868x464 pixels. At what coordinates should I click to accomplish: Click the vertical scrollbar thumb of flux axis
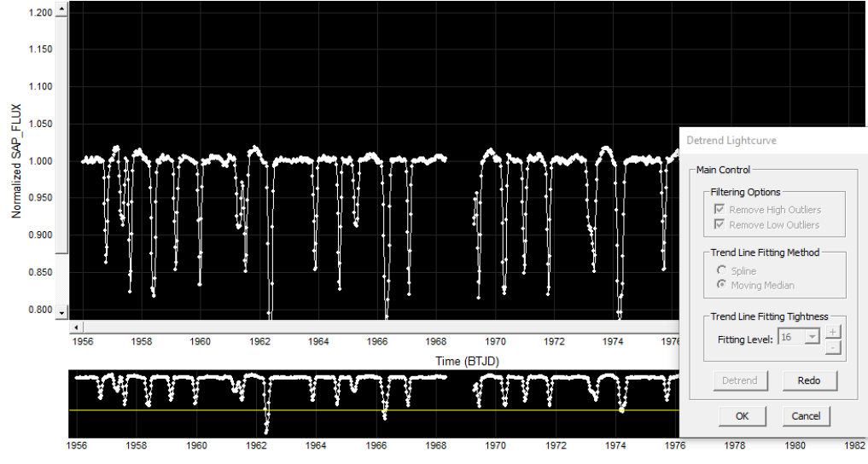61,135
